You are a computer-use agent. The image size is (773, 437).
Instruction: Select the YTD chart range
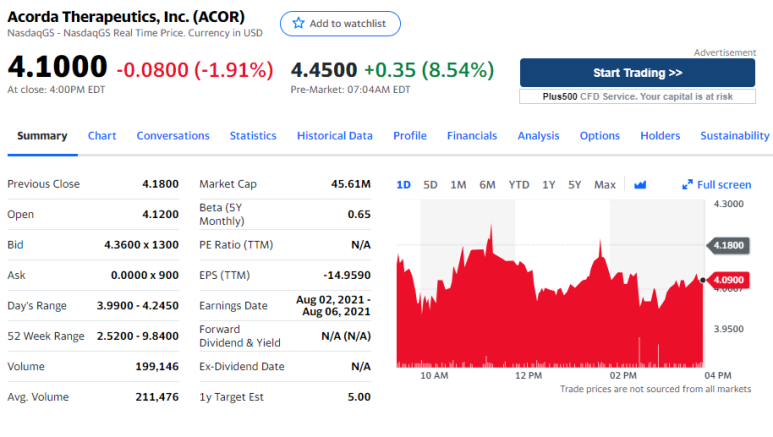pyautogui.click(x=519, y=185)
